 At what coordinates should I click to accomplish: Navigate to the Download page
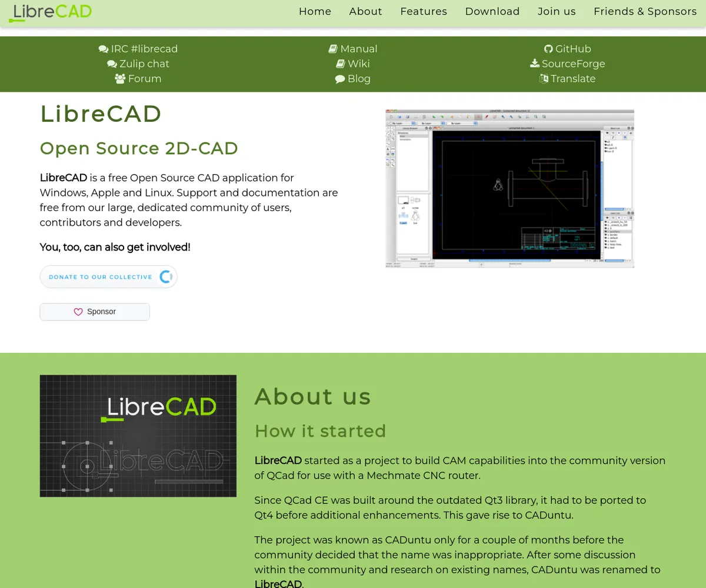point(492,12)
